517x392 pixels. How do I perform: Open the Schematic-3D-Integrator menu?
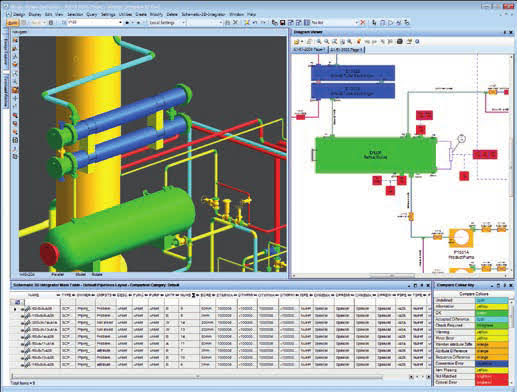(x=203, y=14)
